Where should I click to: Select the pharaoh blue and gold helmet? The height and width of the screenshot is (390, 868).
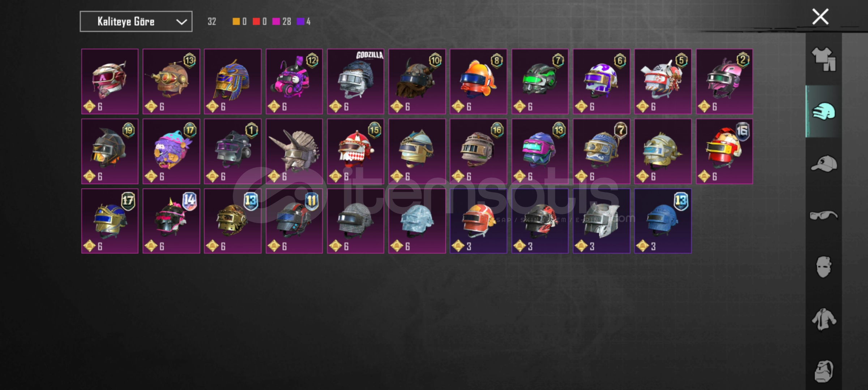tap(232, 82)
